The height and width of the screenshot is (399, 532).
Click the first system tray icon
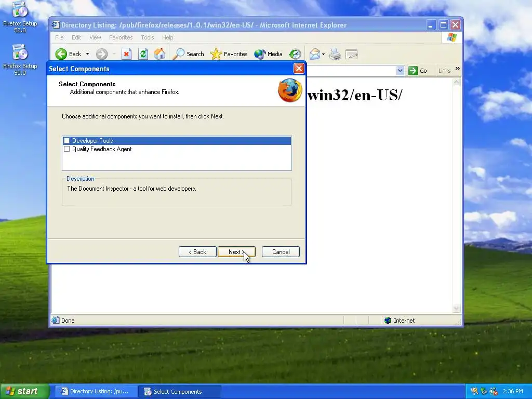[x=474, y=391]
